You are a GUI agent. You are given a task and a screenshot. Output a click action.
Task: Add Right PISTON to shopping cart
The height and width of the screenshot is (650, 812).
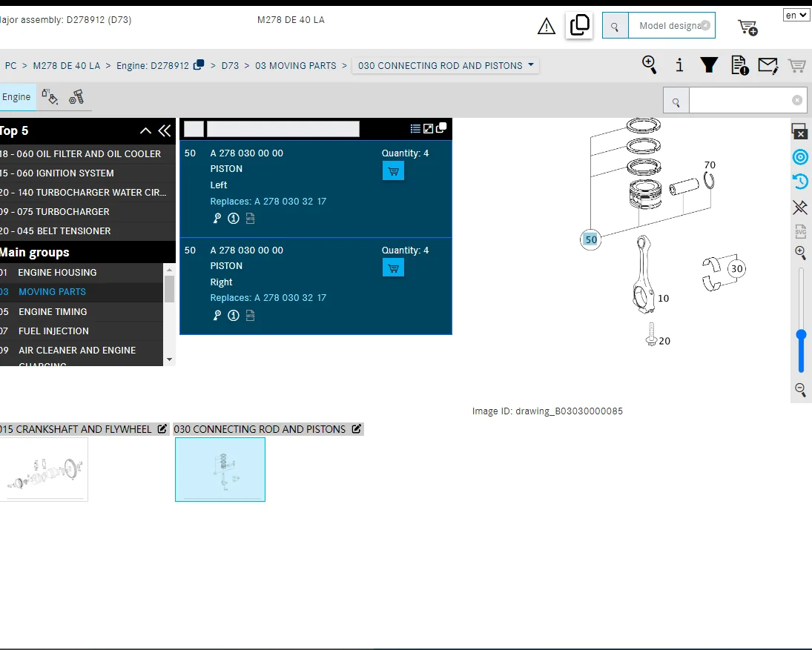click(393, 268)
